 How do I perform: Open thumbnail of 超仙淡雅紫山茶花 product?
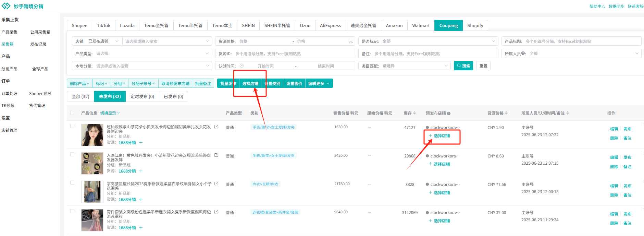pyautogui.click(x=92, y=135)
